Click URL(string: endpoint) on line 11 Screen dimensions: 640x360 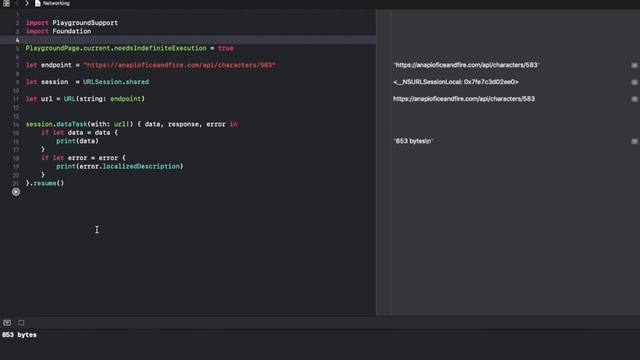(x=104, y=99)
